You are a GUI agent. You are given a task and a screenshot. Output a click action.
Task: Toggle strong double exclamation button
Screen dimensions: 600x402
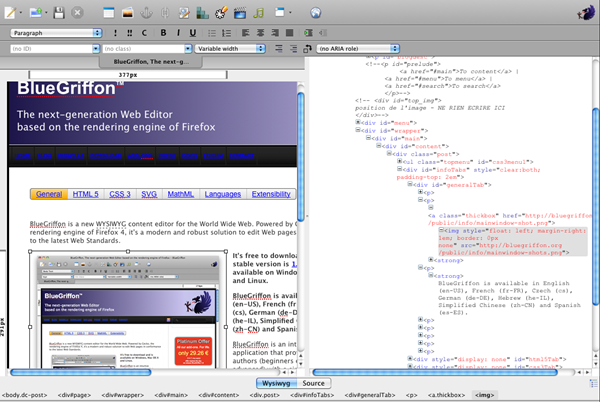pos(130,33)
